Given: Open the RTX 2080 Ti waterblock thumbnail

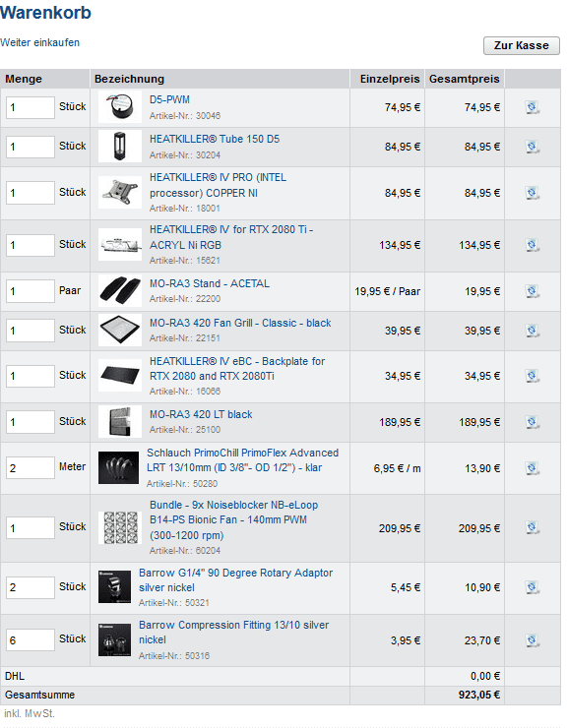Looking at the screenshot, I should [120, 245].
